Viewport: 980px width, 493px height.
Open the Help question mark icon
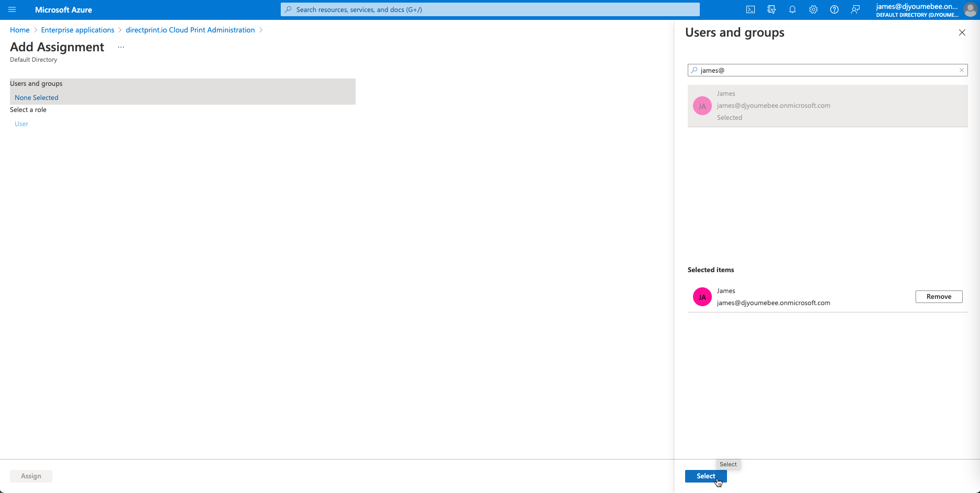834,9
